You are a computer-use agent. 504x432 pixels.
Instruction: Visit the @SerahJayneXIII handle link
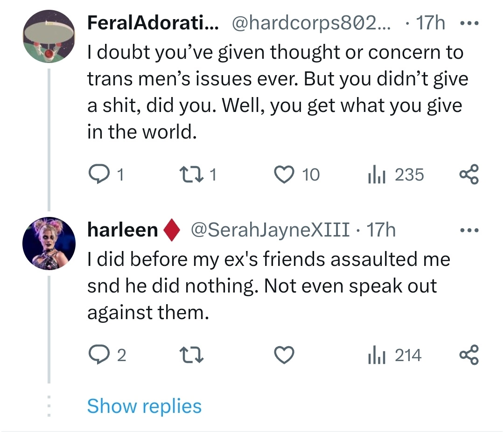tap(268, 230)
